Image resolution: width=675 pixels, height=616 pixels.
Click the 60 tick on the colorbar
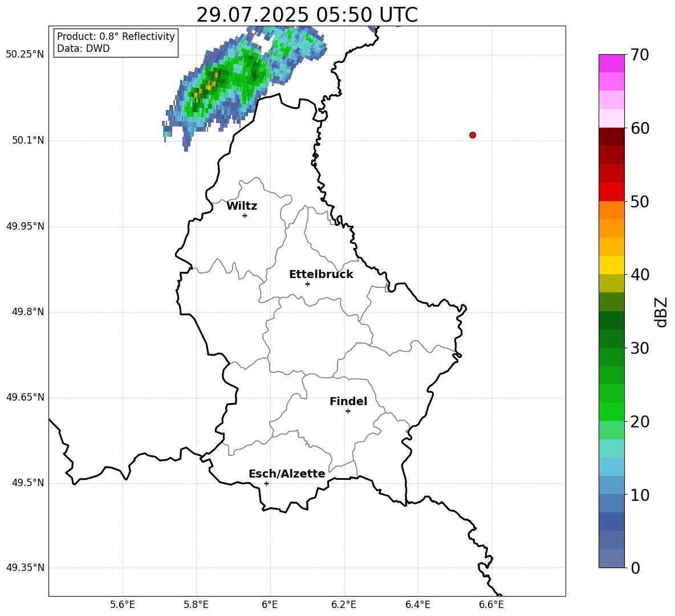640,128
